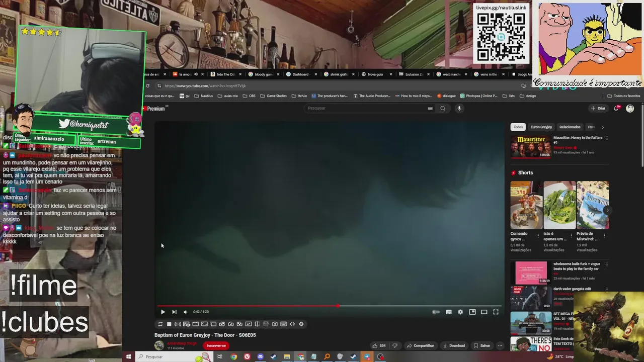Image resolution: width=644 pixels, height=362 pixels.
Task: Open the YouTube account avatar menu
Action: 630,108
